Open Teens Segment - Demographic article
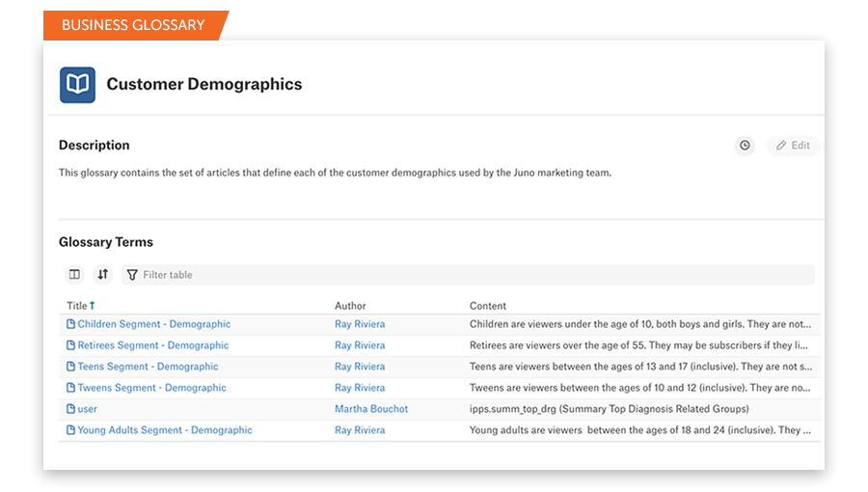The width and height of the screenshot is (868, 492). (x=148, y=367)
